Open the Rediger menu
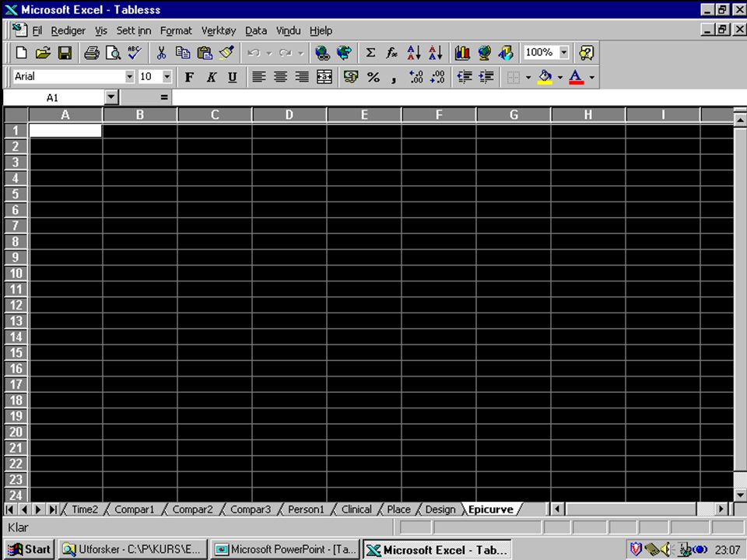 68,30
